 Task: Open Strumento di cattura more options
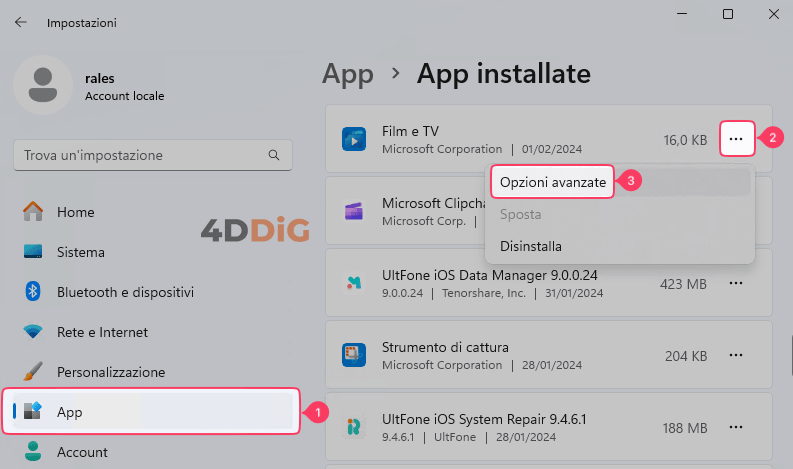pyautogui.click(x=736, y=355)
